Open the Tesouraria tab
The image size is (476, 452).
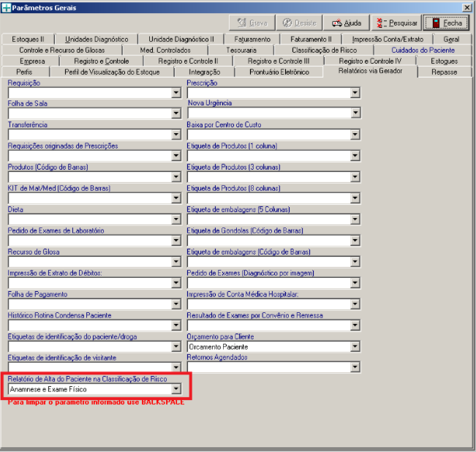click(241, 50)
